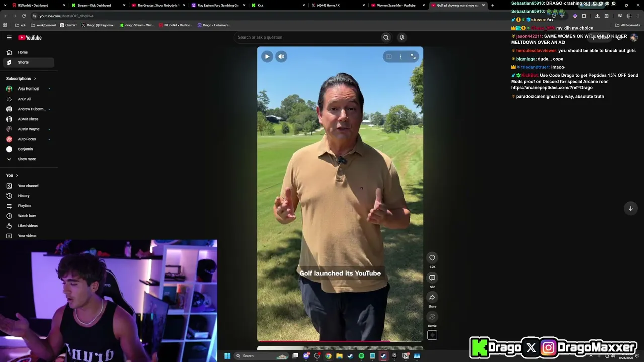Open ChatGPT bookmark
This screenshot has width=644, height=362.
[69, 25]
